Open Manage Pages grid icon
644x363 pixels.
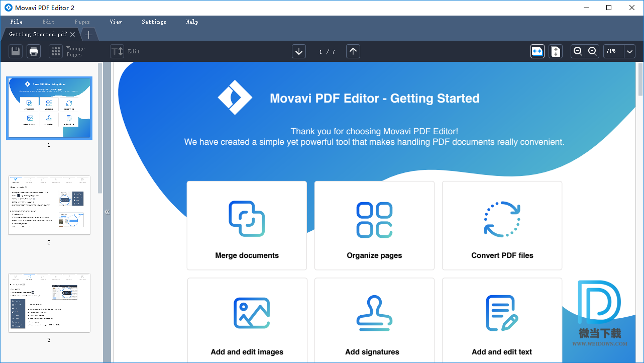pos(56,51)
